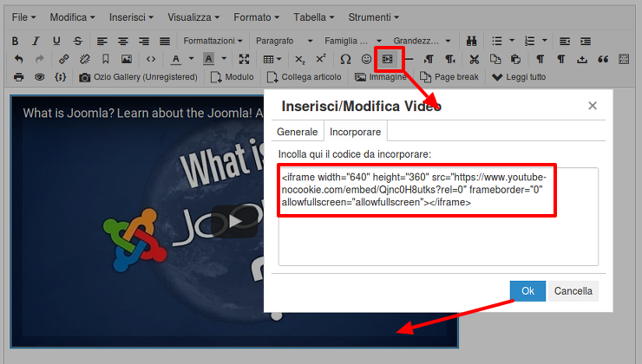642x364 pixels.
Task: Open the Formato menu
Action: click(x=256, y=17)
